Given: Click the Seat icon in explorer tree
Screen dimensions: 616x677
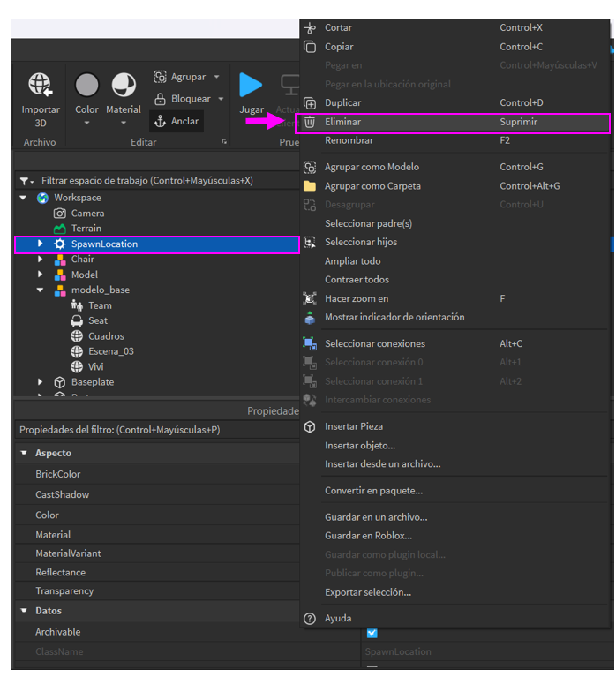Looking at the screenshot, I should [77, 320].
